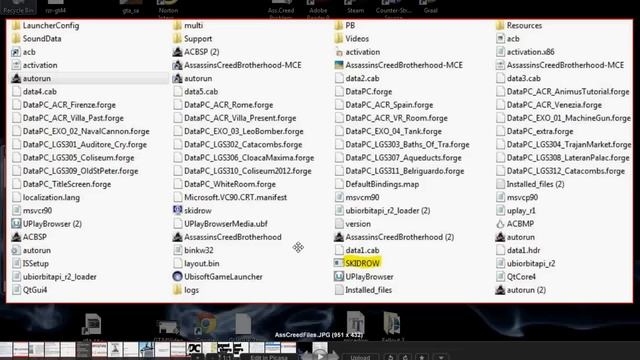Select DataPC_WhiteRoom.forge file

230,184
